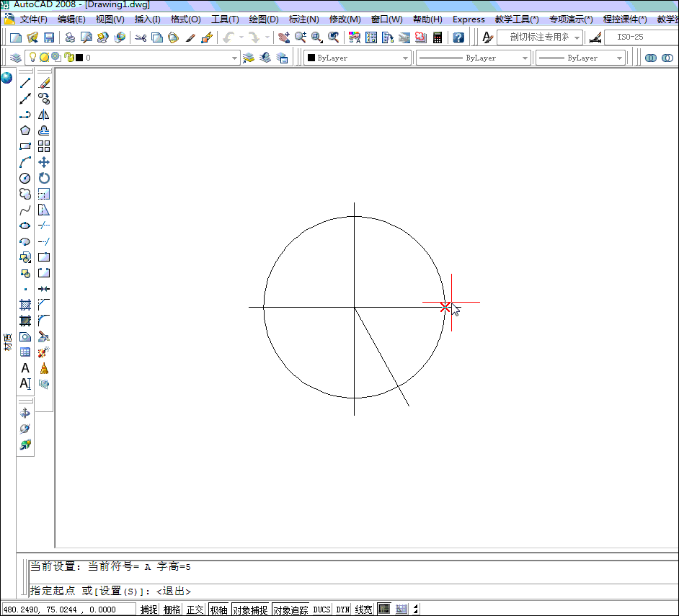The image size is (679, 616).
Task: Expand the ByLayer lineweight dropdown
Action: pyautogui.click(x=620, y=58)
